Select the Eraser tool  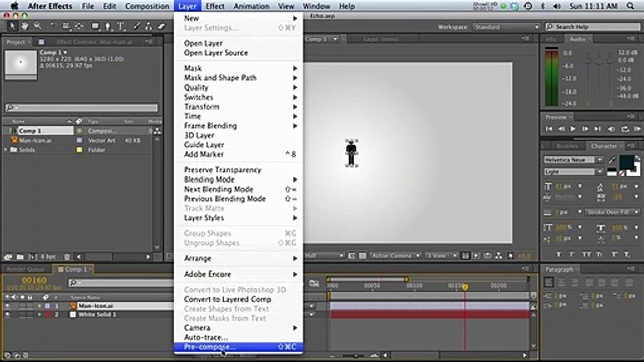click(x=162, y=26)
